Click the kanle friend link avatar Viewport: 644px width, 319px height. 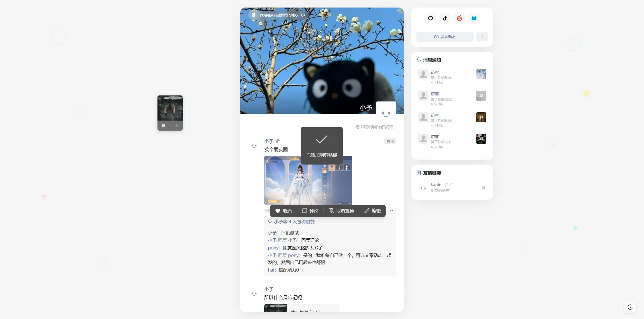(x=423, y=188)
